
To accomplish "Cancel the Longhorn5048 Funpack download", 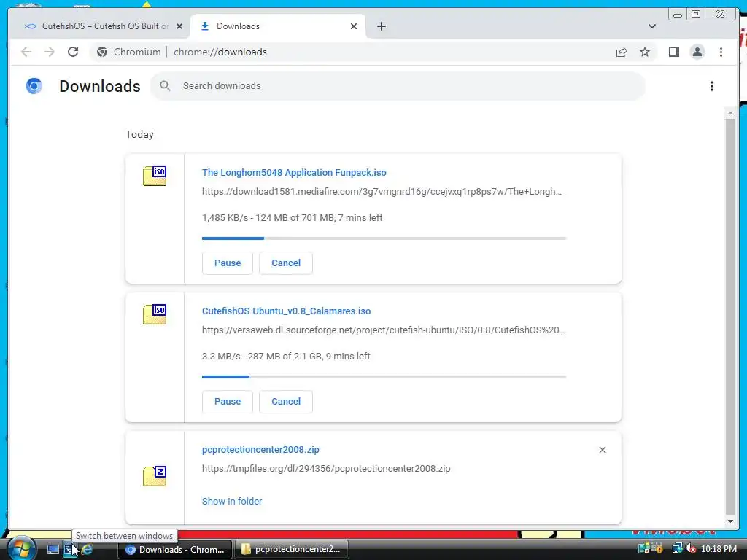I will 286,262.
